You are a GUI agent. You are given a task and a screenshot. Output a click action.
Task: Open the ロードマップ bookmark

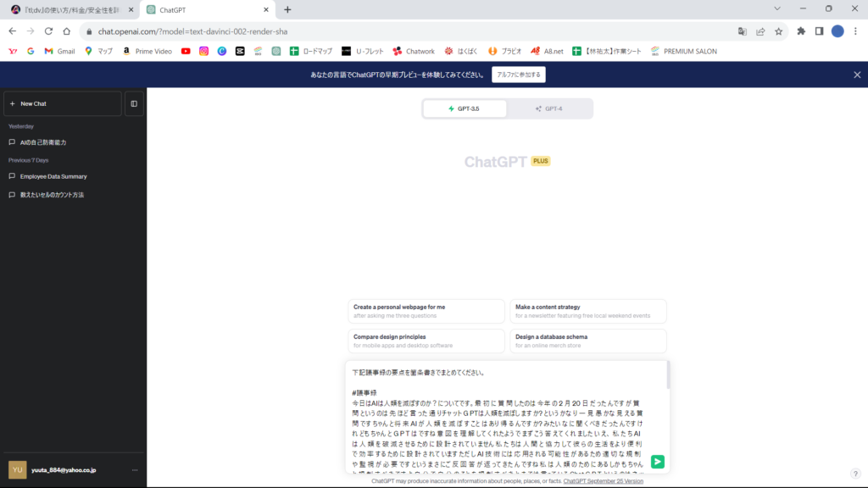tap(311, 51)
